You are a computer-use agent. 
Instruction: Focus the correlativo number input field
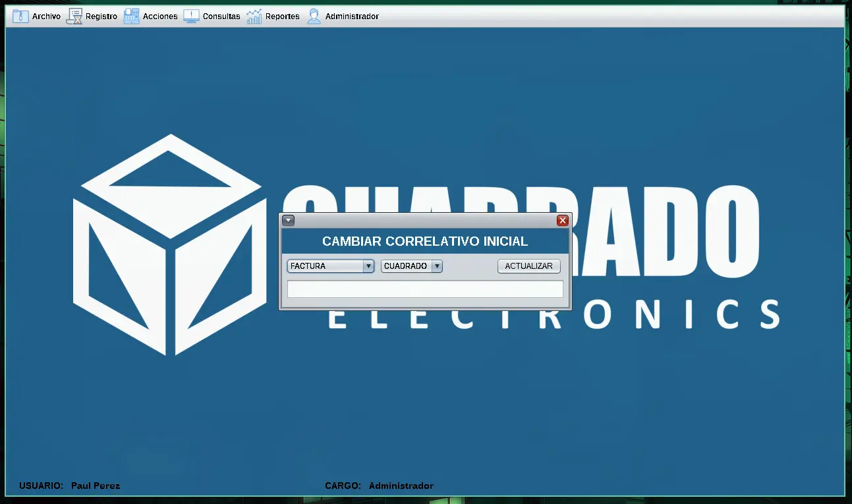[x=425, y=289]
